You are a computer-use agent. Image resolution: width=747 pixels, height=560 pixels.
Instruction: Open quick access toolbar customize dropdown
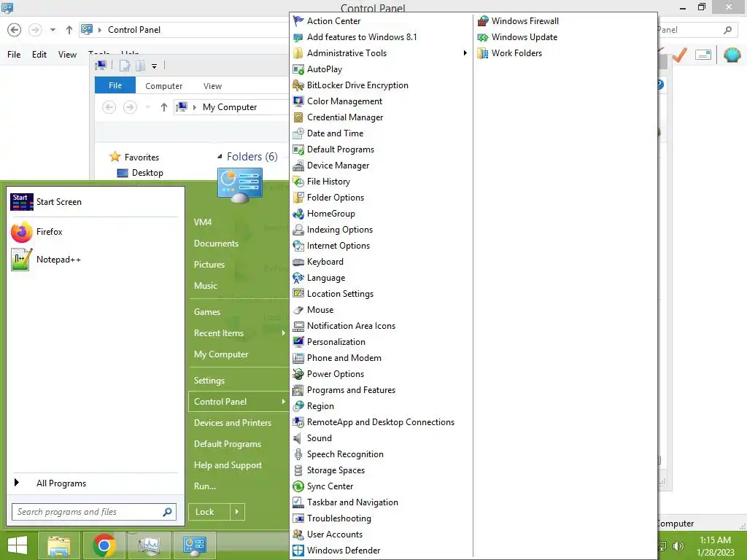coord(155,66)
